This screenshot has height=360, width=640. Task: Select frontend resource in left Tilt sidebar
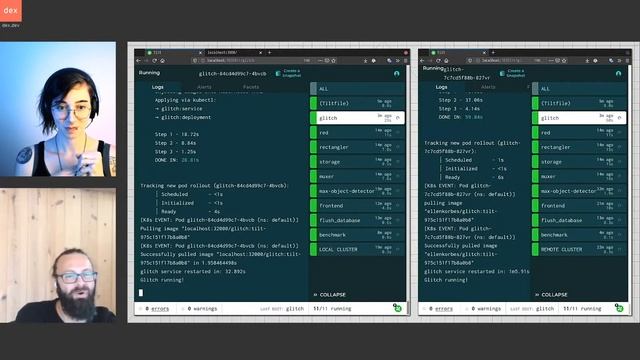(x=358, y=206)
